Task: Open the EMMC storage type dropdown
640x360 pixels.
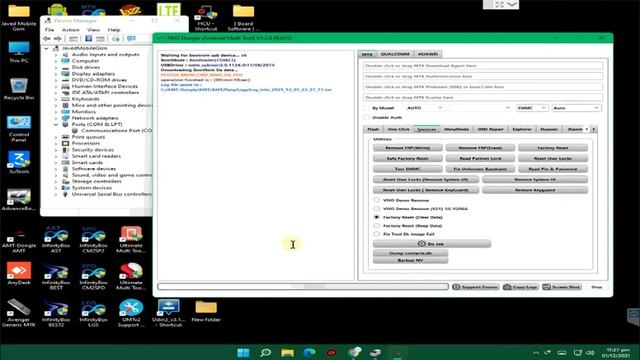Action: click(x=532, y=108)
